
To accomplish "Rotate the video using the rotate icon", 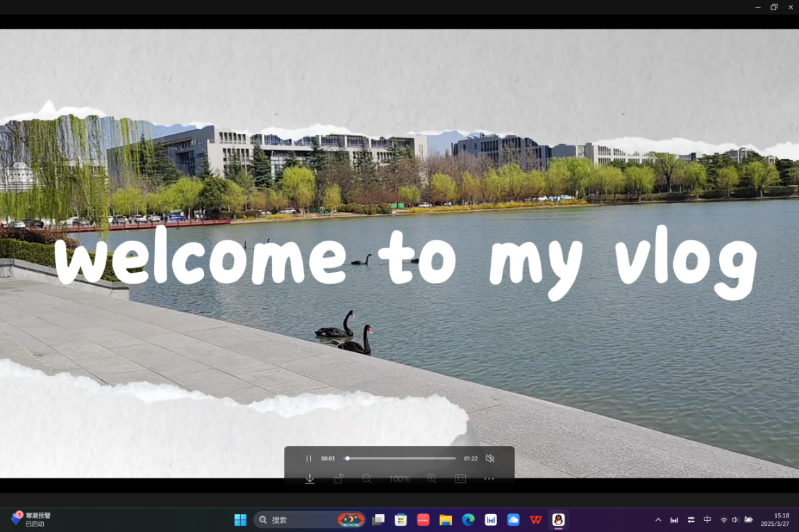I will [338, 479].
